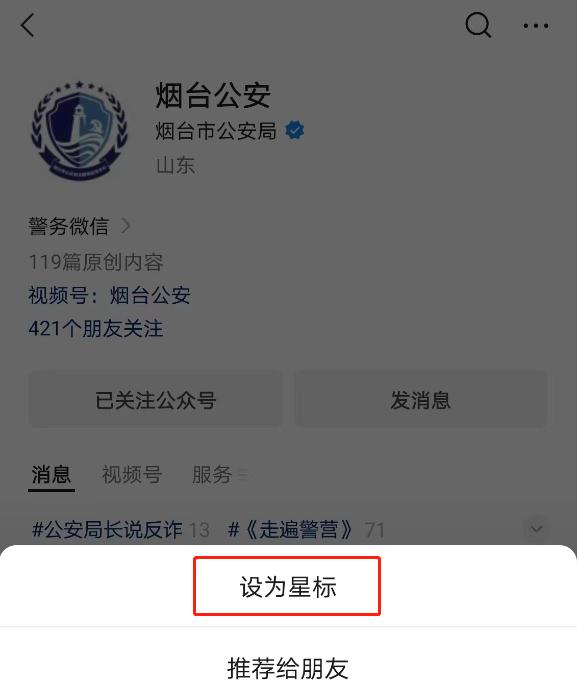Open the 服务 tab menu lines icon

(x=243, y=475)
